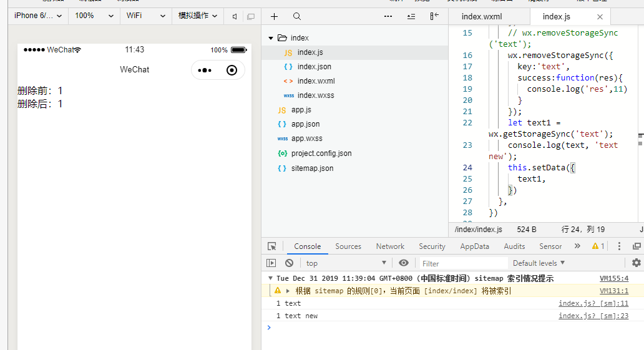This screenshot has width=644, height=350.
Task: Open the Audits tab
Action: 514,246
